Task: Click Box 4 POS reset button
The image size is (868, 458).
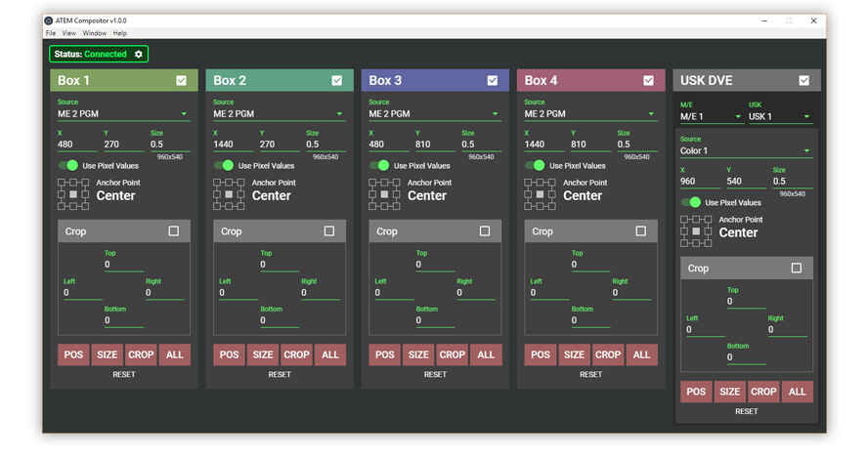Action: tap(541, 354)
